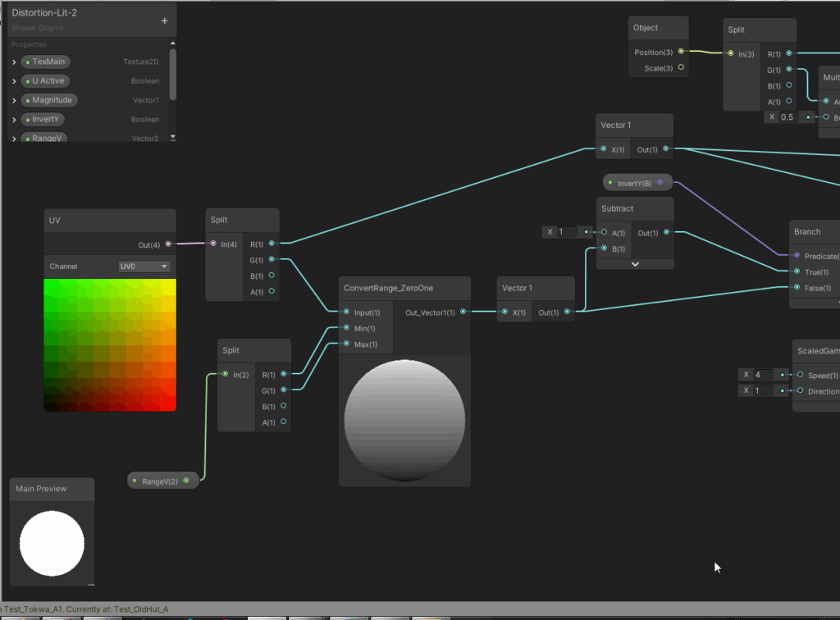This screenshot has height=620, width=840.
Task: Open the UV node Channel dropdown
Action: [144, 267]
